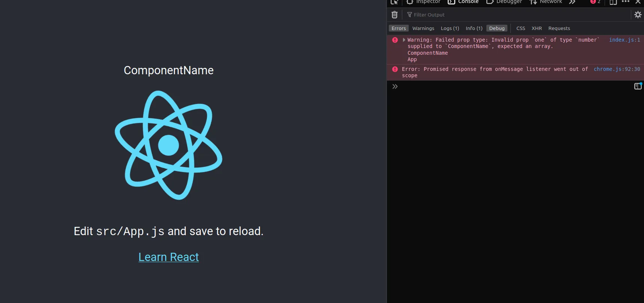Toggle the Errors filter
Viewport: 644px width, 303px height.
tap(399, 28)
